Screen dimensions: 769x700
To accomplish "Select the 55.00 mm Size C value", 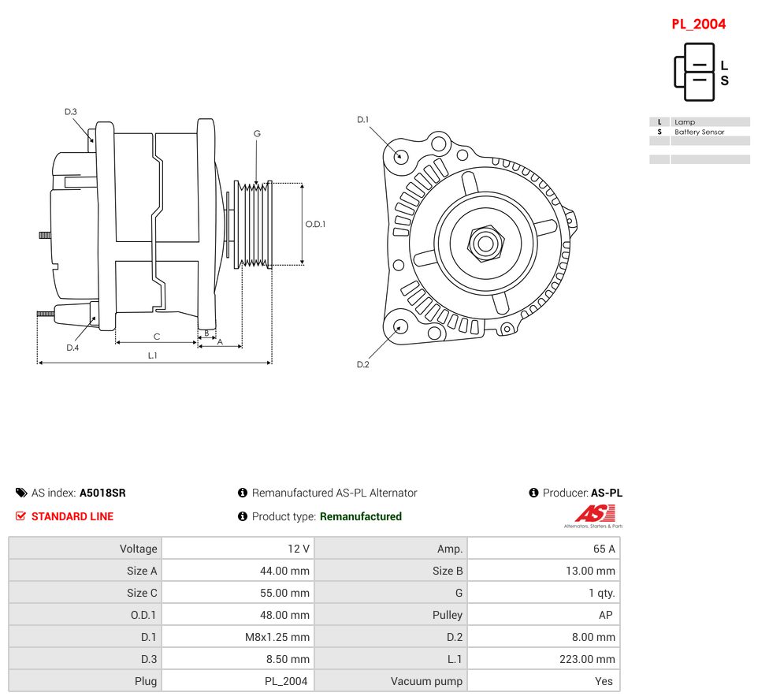I will (284, 593).
